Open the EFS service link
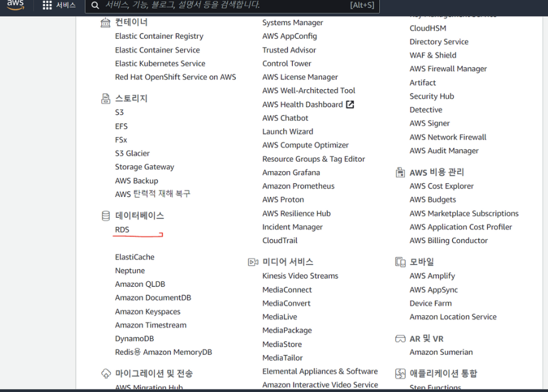This screenshot has height=392, width=548. click(121, 126)
